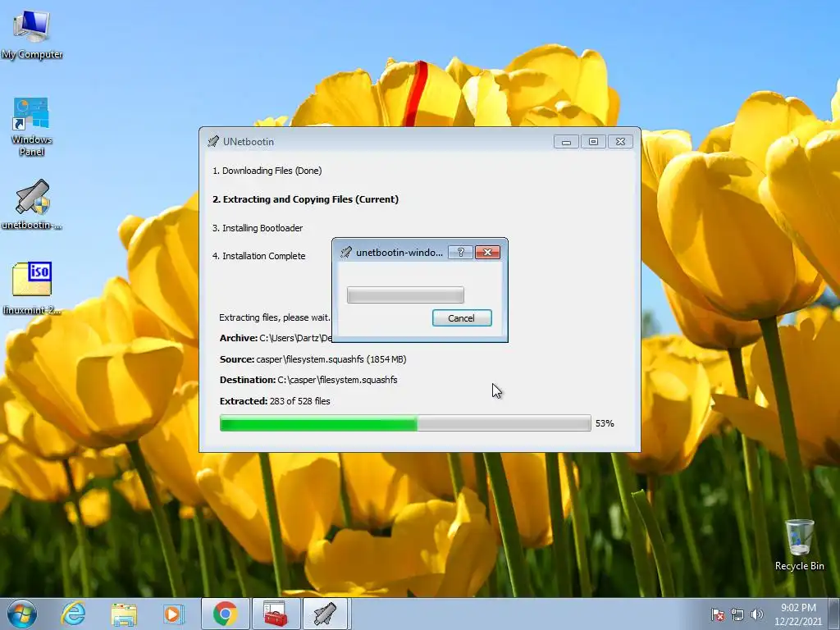The height and width of the screenshot is (630, 840).
Task: Maximize the UNetbootin window
Action: (593, 141)
